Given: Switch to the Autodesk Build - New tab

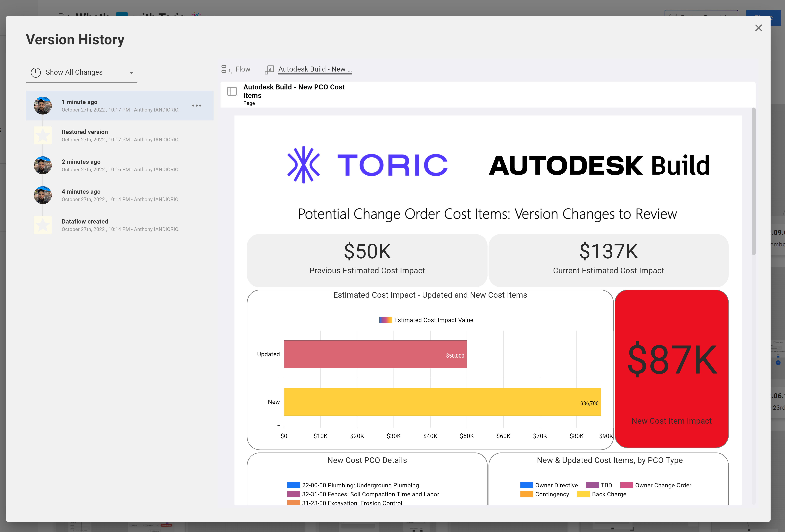Looking at the screenshot, I should [x=315, y=69].
